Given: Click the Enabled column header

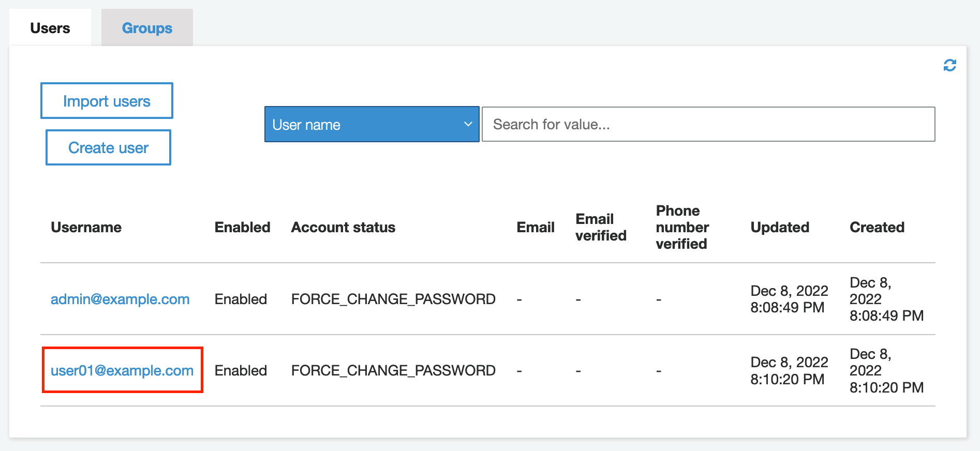Looking at the screenshot, I should [242, 227].
